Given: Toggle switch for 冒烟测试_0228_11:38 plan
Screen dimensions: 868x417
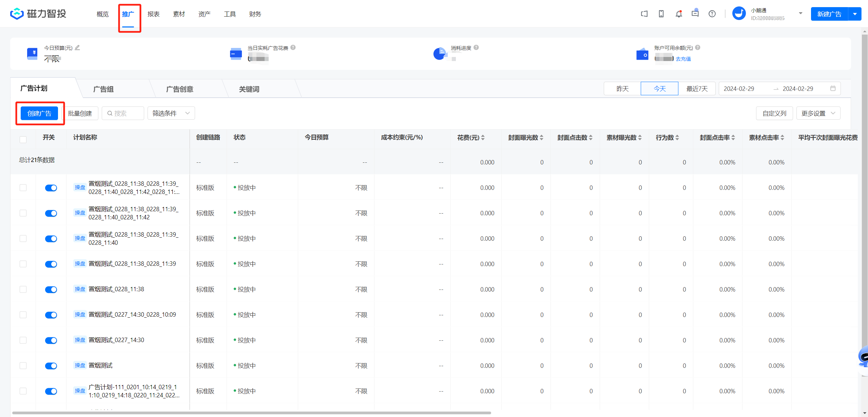Looking at the screenshot, I should click(x=51, y=290).
